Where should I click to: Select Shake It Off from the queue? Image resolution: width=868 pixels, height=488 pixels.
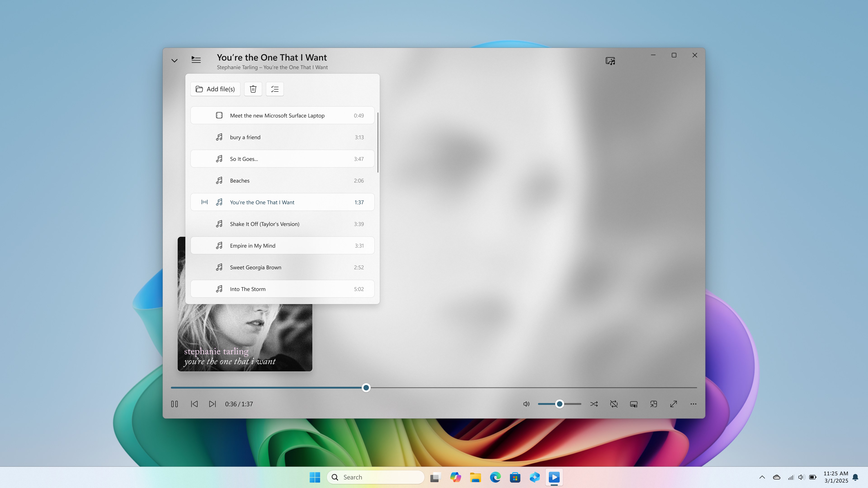tap(282, 224)
